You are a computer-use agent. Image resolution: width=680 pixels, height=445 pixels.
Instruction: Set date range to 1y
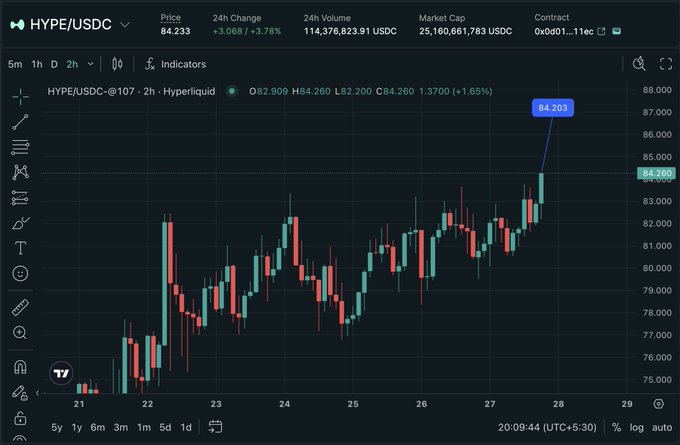pos(77,427)
